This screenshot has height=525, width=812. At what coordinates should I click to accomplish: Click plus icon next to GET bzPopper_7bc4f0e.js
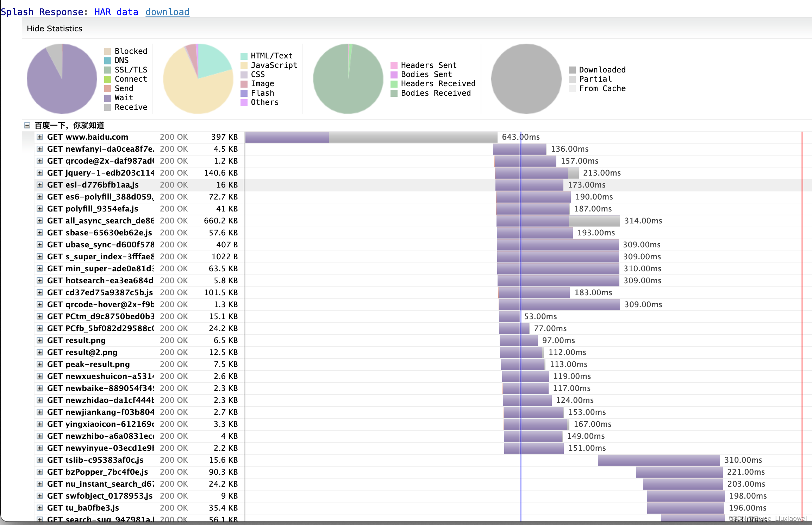coord(40,472)
